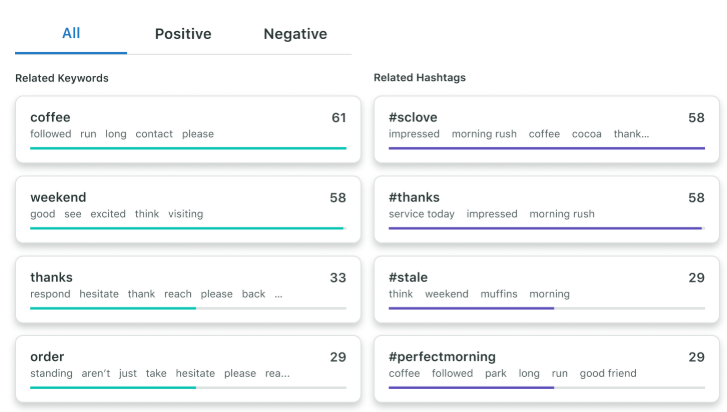Image resolution: width=727 pixels, height=412 pixels.
Task: Open the Positive sentiment tab
Action: (x=183, y=34)
